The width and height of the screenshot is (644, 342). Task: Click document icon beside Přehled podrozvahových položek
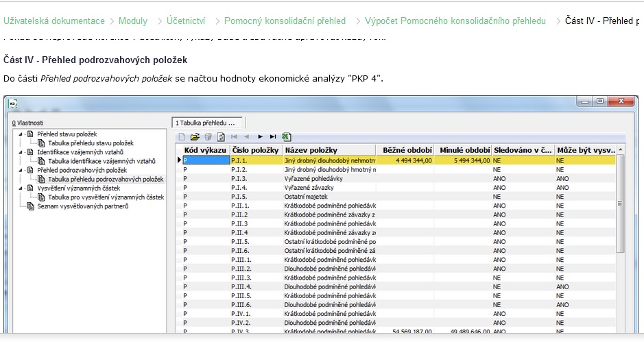tap(30, 171)
